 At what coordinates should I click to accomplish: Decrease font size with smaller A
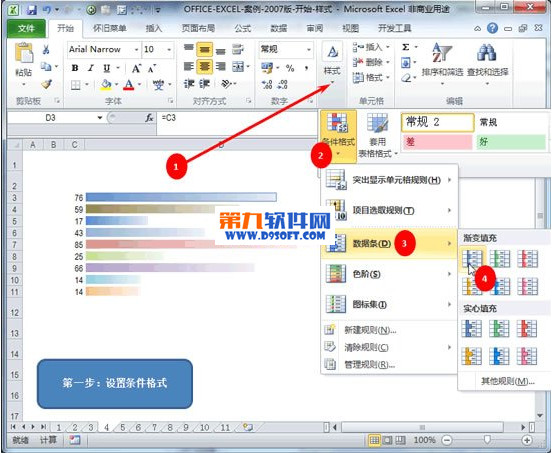(152, 68)
